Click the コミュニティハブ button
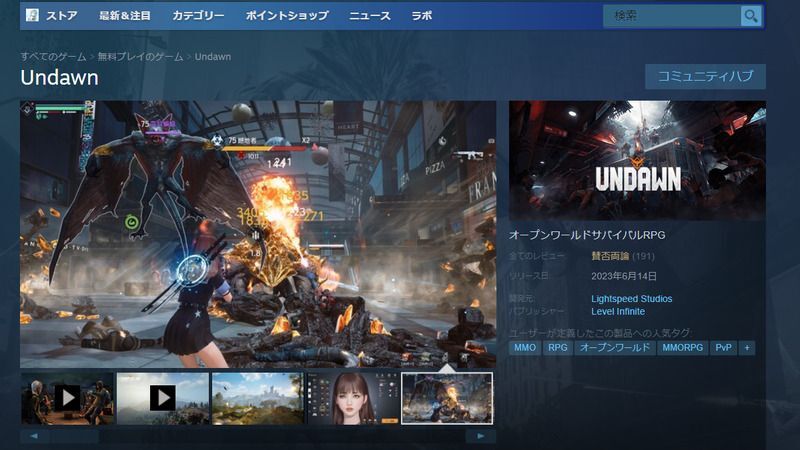This screenshot has width=800, height=450. [705, 77]
